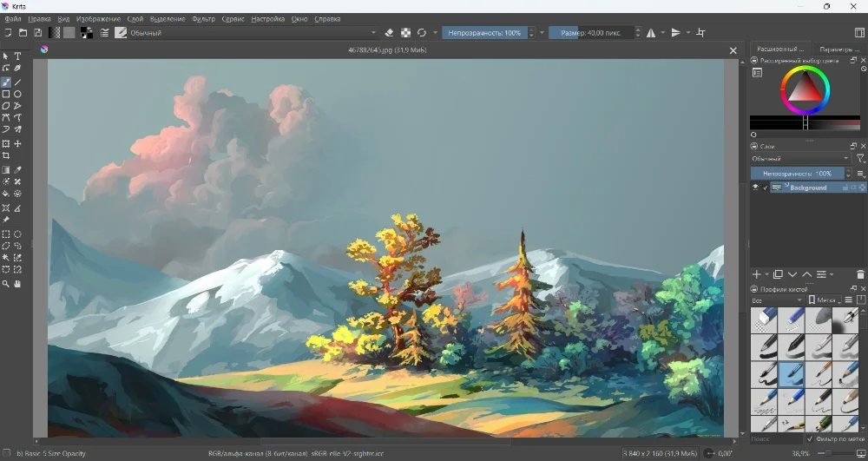Add a new layer with plus button
The height and width of the screenshot is (461, 868).
coord(756,274)
